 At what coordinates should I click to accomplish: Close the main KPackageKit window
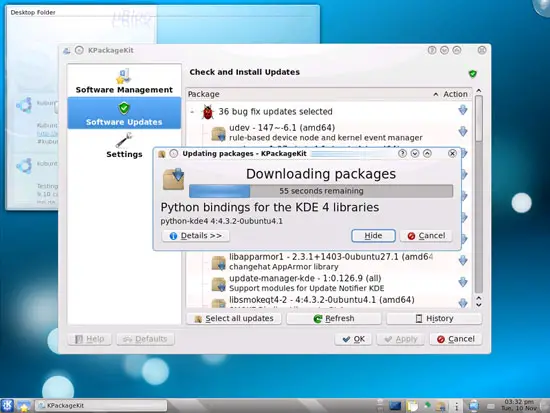[x=482, y=50]
